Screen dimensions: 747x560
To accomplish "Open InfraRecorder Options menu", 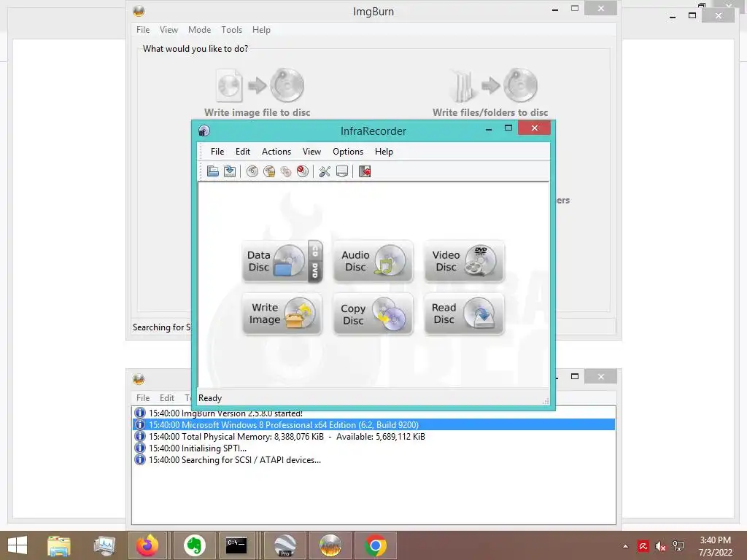I will 348,152.
